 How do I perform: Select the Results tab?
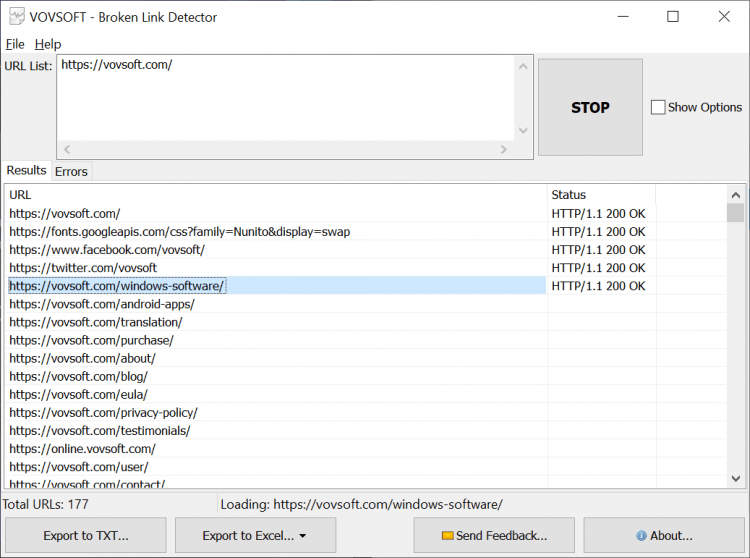26,170
